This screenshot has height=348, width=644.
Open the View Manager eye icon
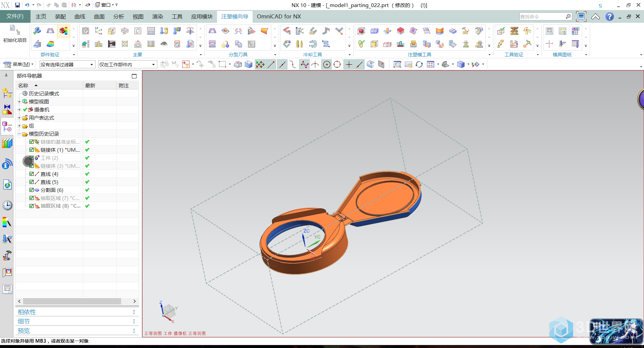tap(164, 44)
